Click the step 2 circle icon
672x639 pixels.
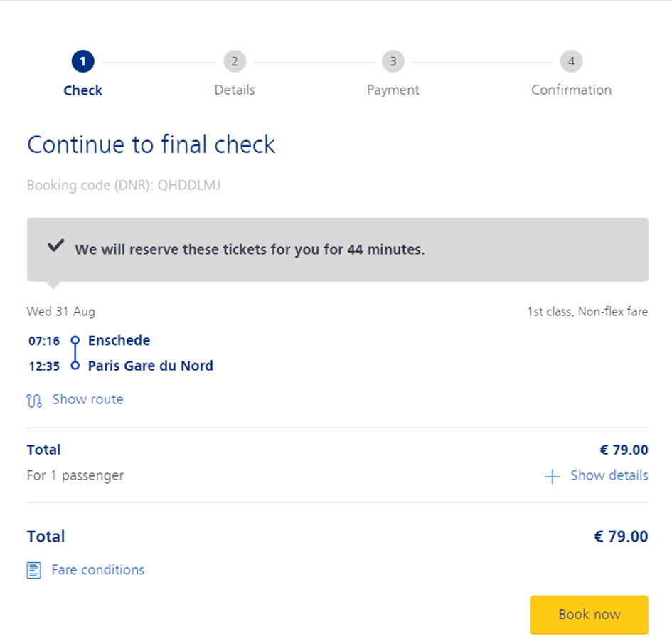(235, 61)
